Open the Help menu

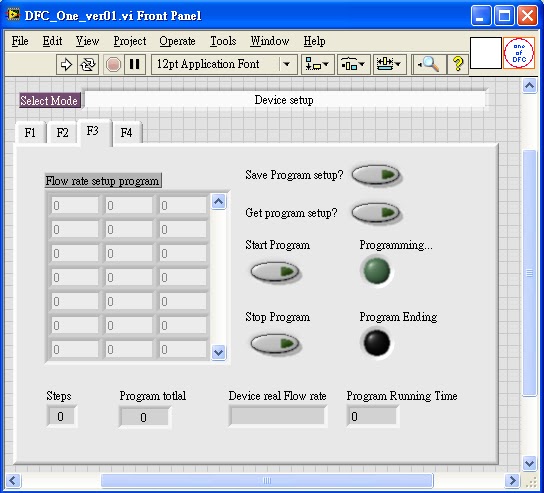tap(314, 41)
